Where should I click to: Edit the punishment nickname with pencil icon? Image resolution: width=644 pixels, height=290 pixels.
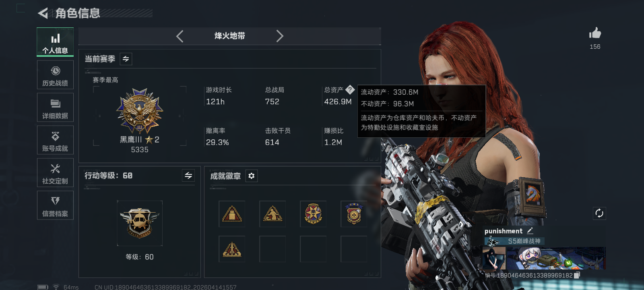coord(530,231)
